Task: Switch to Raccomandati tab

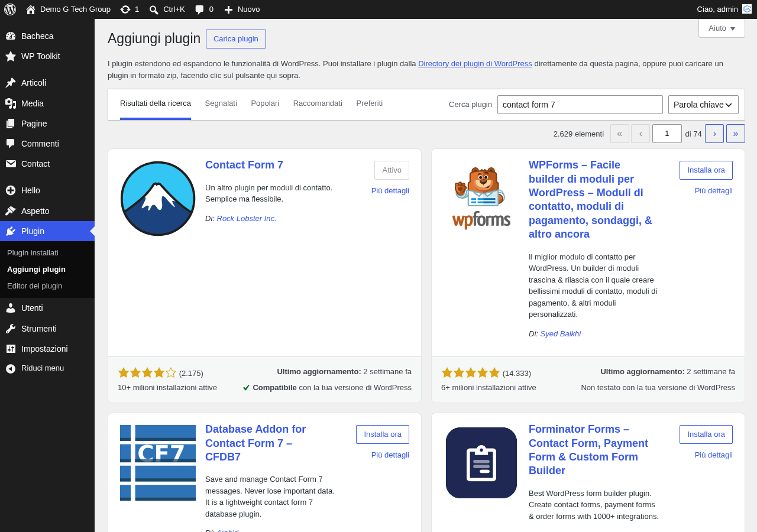Action: click(318, 103)
